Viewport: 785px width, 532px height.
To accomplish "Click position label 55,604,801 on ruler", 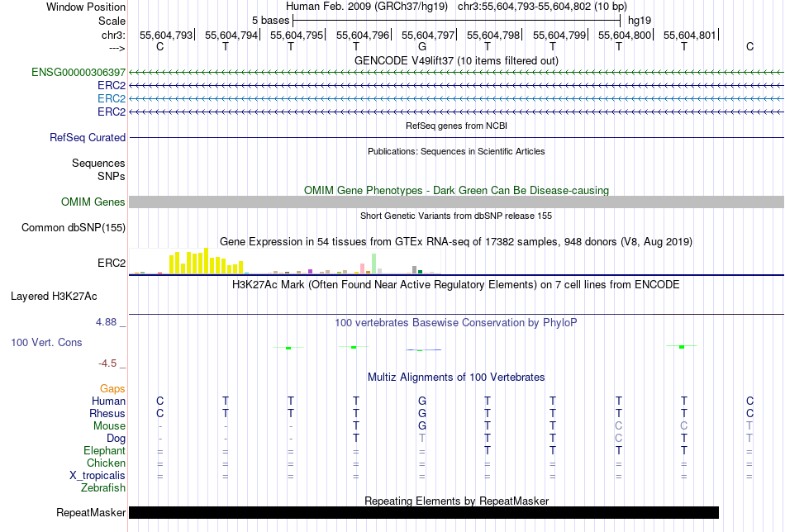I will pos(690,35).
